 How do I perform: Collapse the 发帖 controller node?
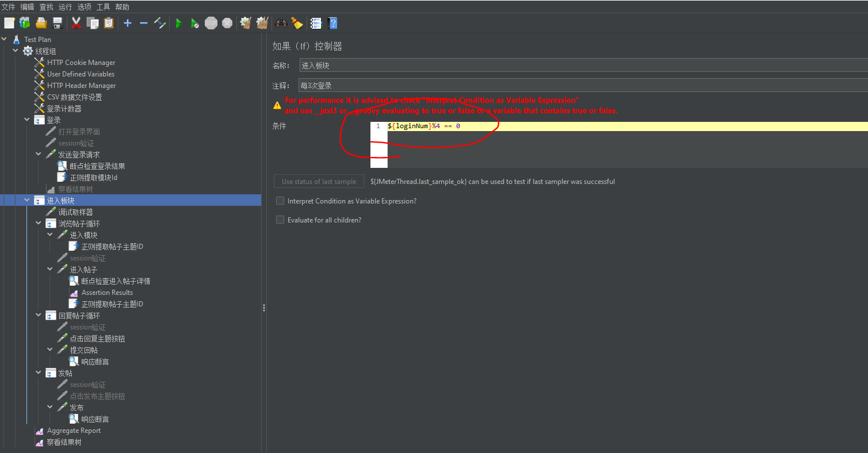coord(39,373)
